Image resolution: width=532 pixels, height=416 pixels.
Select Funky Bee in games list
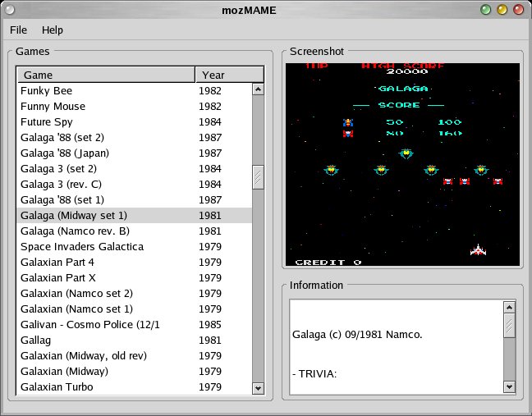[135, 90]
